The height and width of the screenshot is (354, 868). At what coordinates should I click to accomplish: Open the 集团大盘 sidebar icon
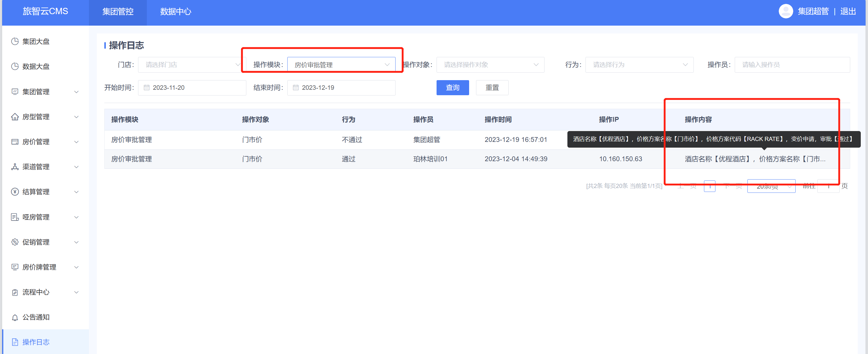click(15, 42)
